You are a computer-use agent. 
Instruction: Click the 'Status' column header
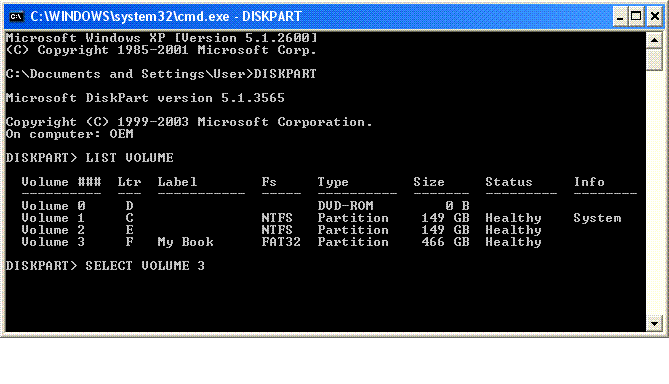point(509,182)
